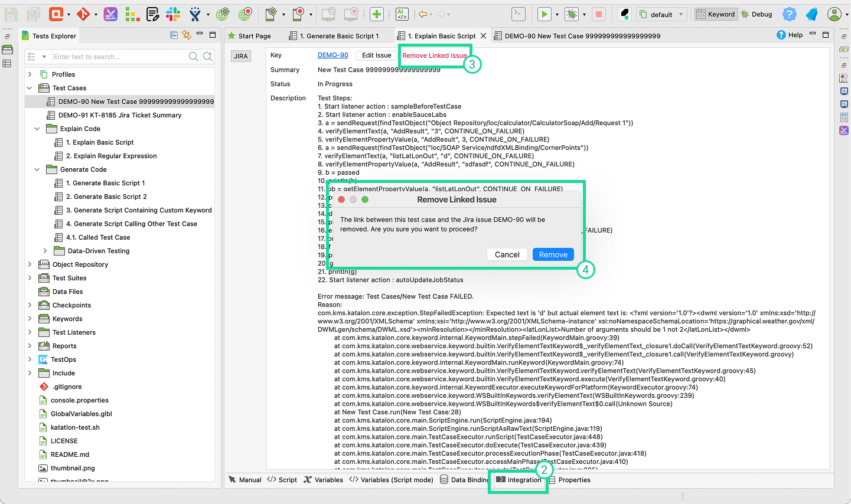The image size is (851, 504).
Task: Click the magnifier search icon in Tests Explorer
Action: 193,57
